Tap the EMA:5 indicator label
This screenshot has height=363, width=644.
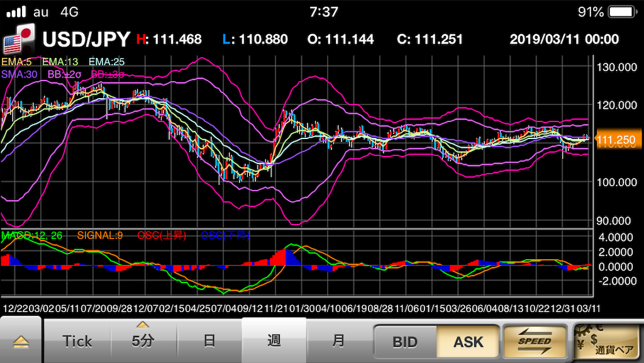click(x=16, y=62)
